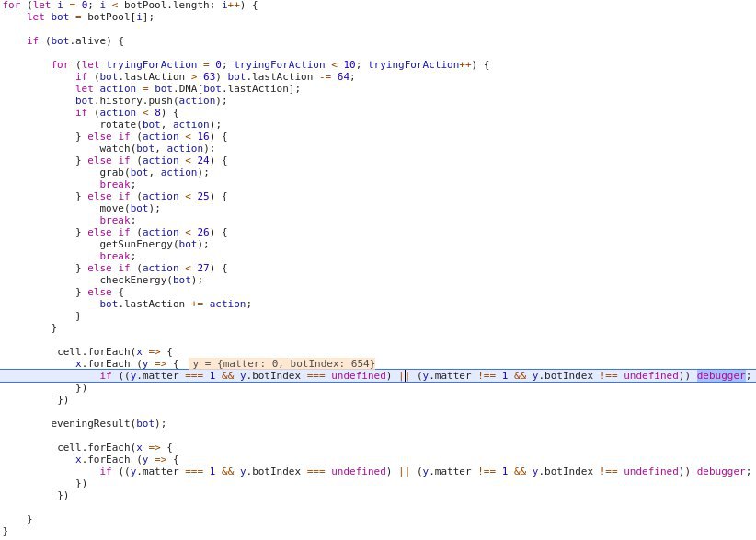The width and height of the screenshot is (756, 540).
Task: Click the 'bot.history.push(action);' line
Action: [151, 101]
